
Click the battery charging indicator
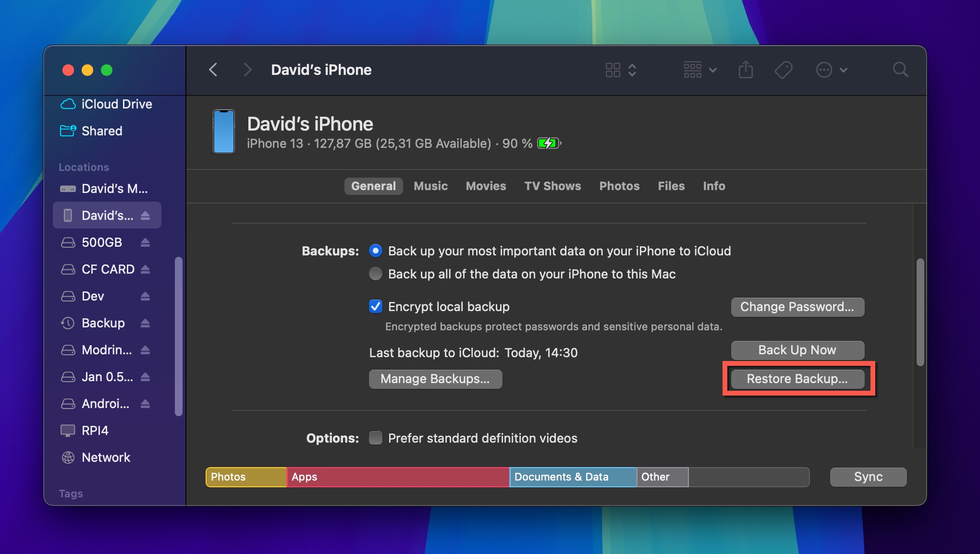[x=549, y=143]
